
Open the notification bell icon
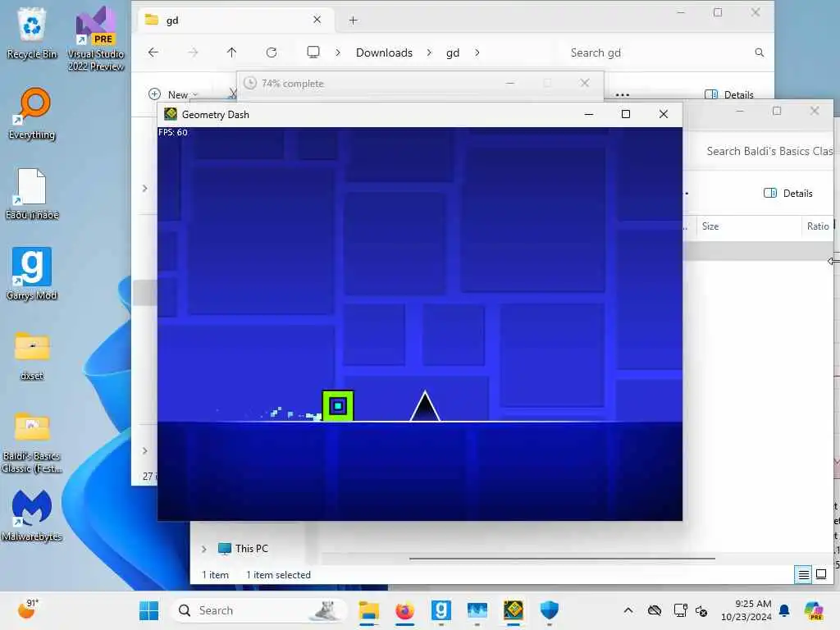(x=784, y=610)
